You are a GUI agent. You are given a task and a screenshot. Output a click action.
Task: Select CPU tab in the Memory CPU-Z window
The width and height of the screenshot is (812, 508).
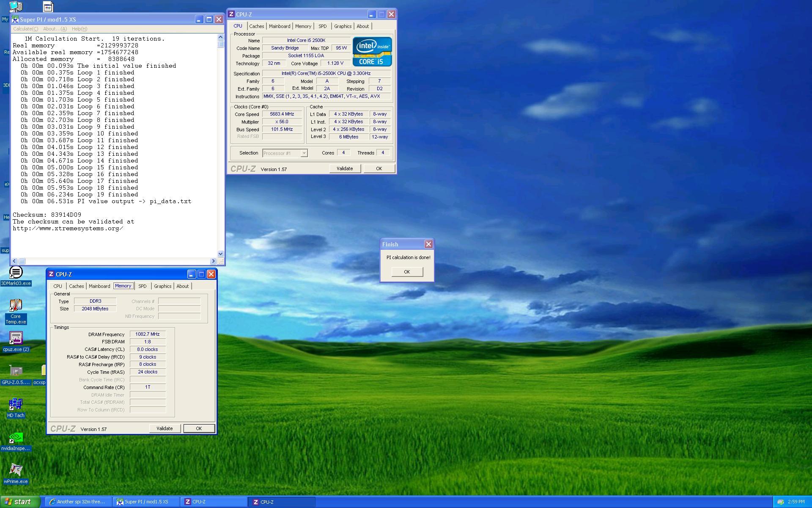pos(58,286)
